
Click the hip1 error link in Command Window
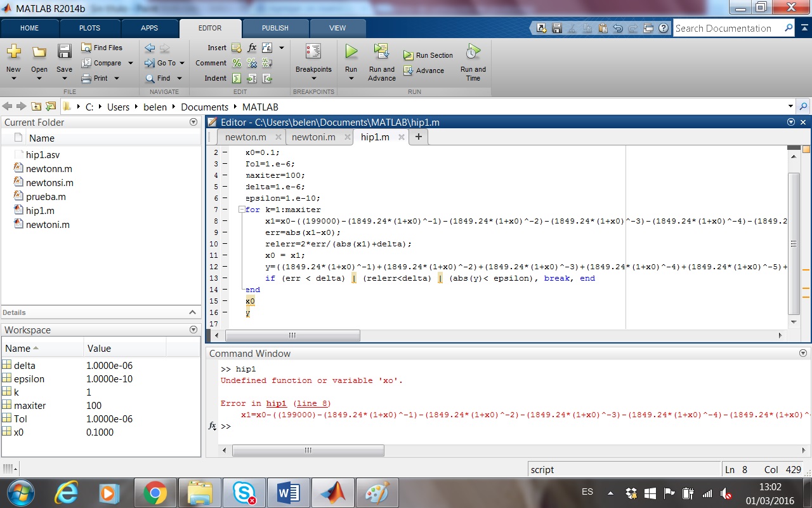(x=276, y=403)
